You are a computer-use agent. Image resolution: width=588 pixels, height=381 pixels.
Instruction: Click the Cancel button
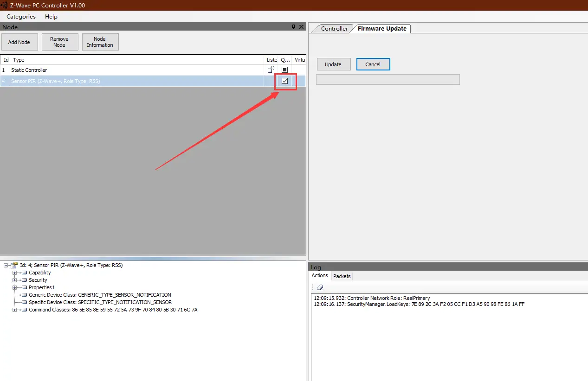[x=373, y=64]
